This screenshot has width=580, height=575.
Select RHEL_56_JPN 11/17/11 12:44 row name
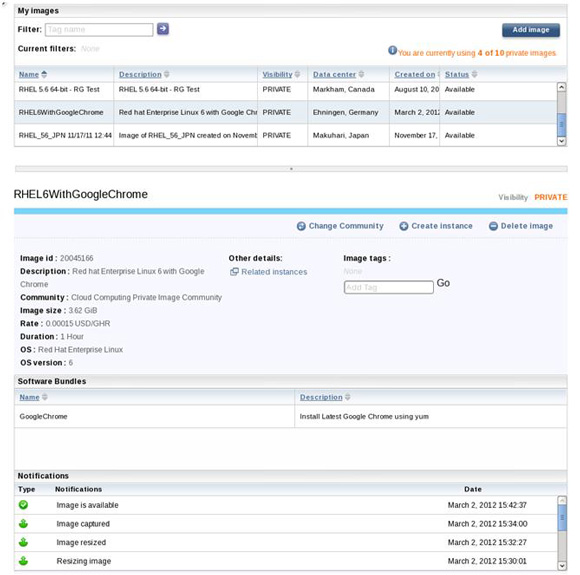65,135
